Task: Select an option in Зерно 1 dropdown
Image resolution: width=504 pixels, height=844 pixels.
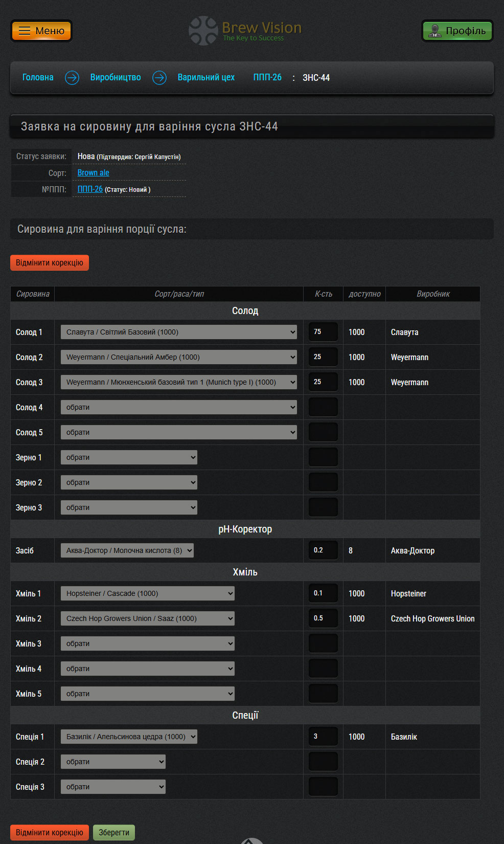Action: (128, 457)
